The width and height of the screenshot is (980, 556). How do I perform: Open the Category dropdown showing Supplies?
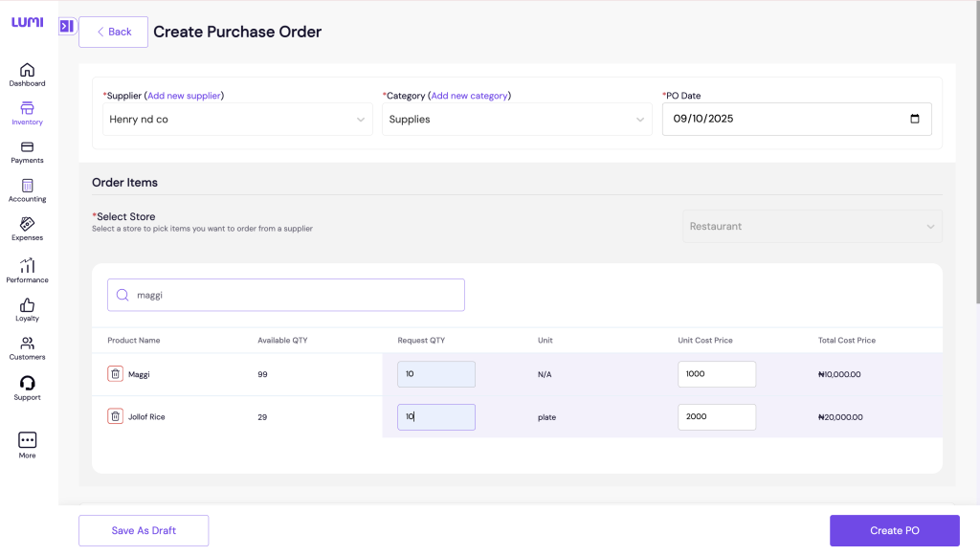517,119
